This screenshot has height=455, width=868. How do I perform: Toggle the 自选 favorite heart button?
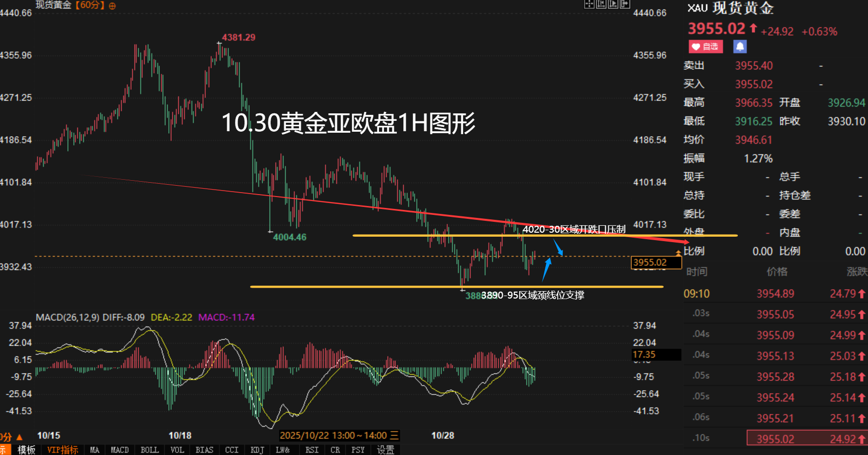pyautogui.click(x=706, y=47)
